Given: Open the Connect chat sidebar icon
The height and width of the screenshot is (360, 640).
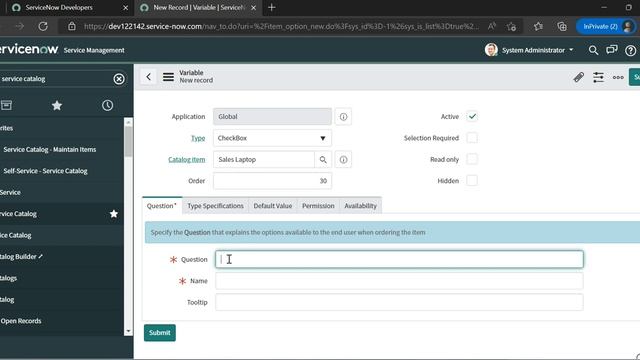Looking at the screenshot, I should [611, 50].
